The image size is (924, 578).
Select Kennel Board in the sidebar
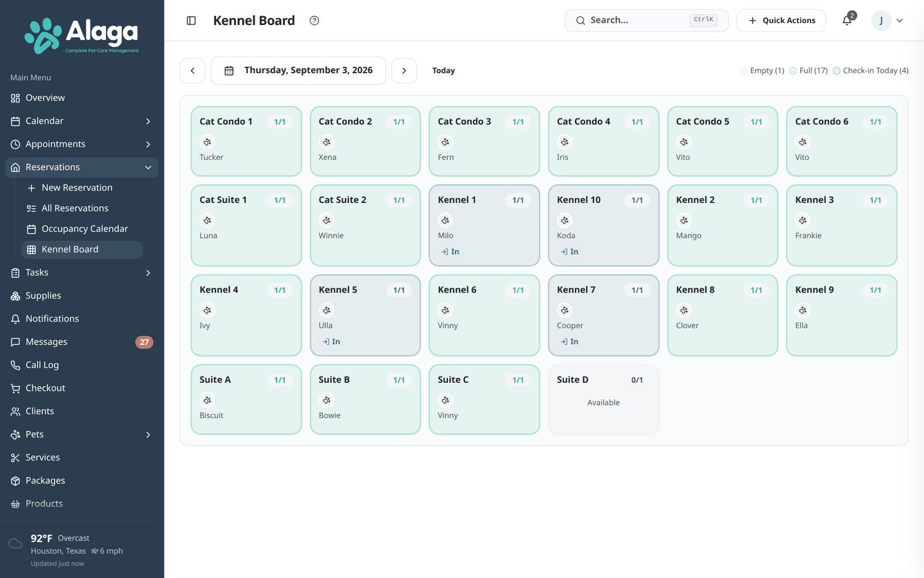(82, 250)
